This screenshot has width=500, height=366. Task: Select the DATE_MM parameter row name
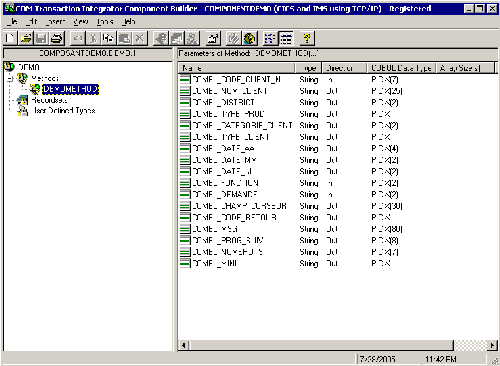[x=224, y=160]
